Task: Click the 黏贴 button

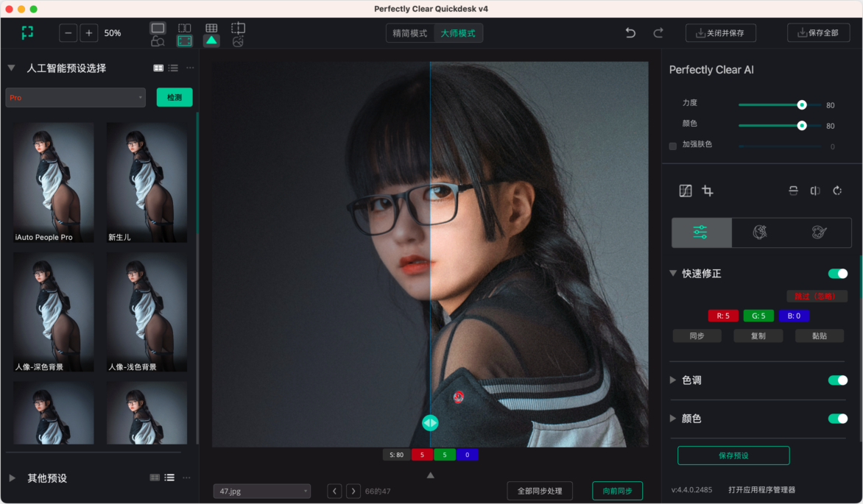Action: 820,336
